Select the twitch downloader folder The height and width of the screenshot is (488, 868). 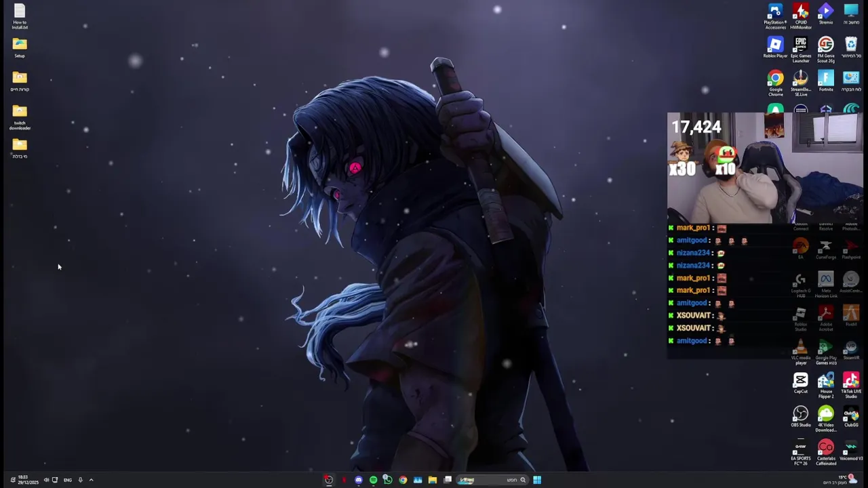point(20,117)
